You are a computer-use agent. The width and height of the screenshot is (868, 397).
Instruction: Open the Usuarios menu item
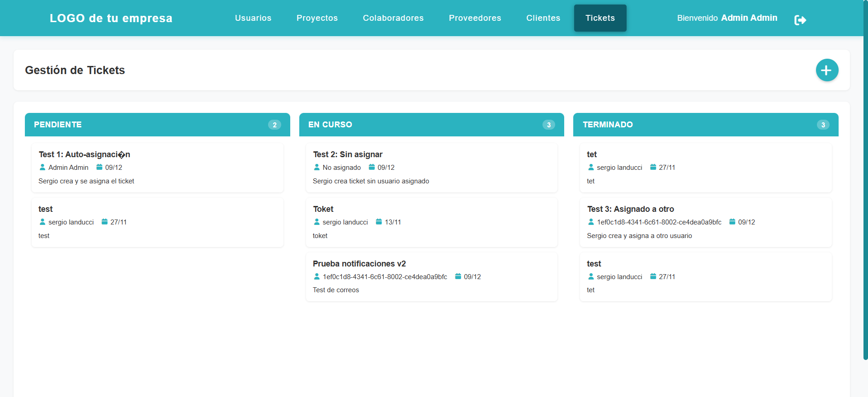click(x=253, y=18)
